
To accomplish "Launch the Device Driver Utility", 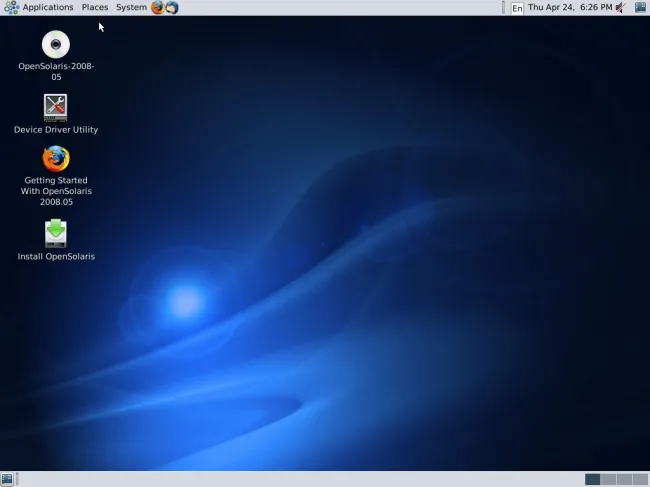I will (56, 107).
